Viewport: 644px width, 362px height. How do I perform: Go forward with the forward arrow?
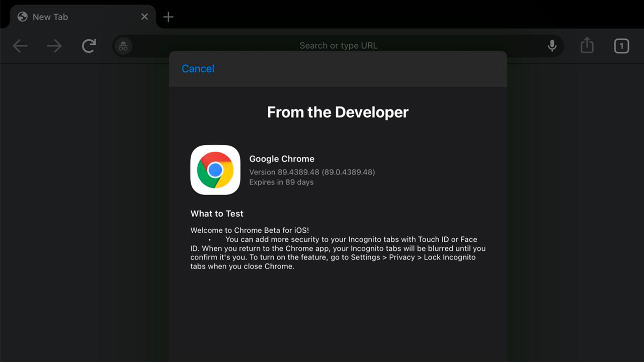54,46
